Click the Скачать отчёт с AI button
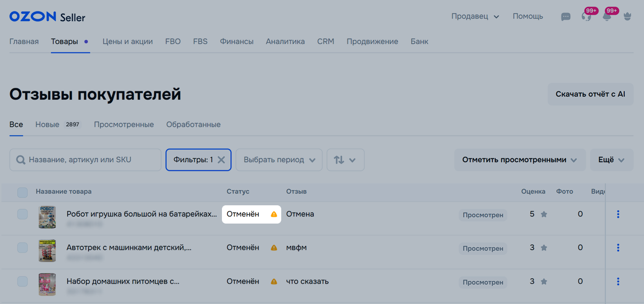This screenshot has width=644, height=304. point(590,94)
